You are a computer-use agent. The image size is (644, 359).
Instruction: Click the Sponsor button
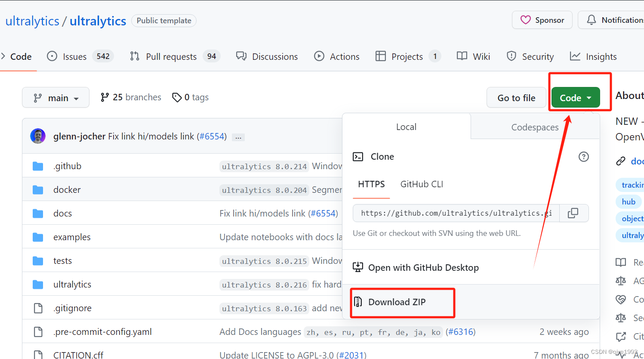tap(542, 20)
